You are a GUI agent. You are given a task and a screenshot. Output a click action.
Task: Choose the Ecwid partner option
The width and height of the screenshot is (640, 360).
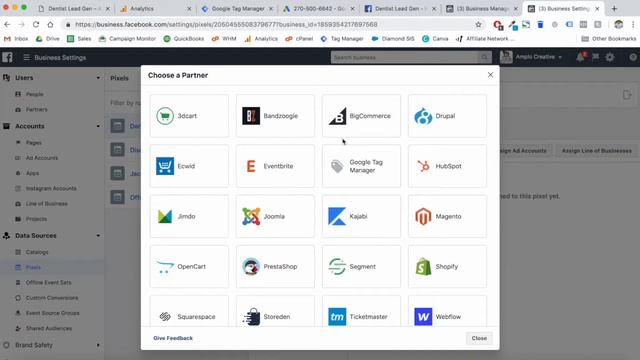click(189, 166)
